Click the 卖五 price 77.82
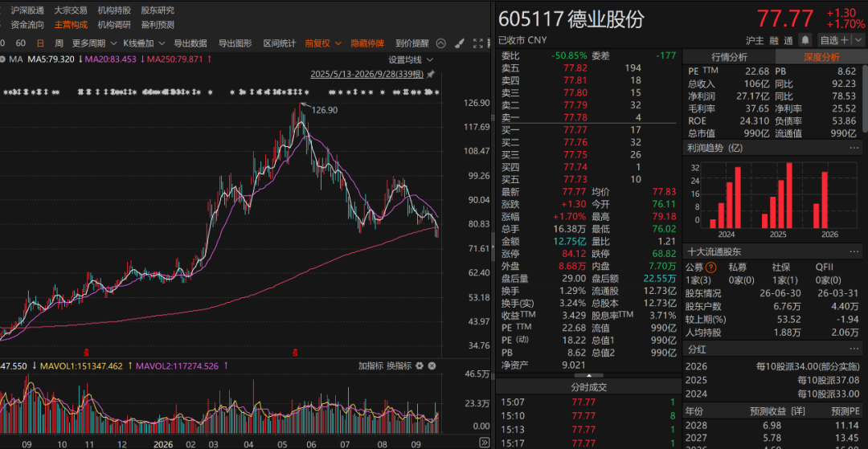Screen dimensions: 868x449 575,68
